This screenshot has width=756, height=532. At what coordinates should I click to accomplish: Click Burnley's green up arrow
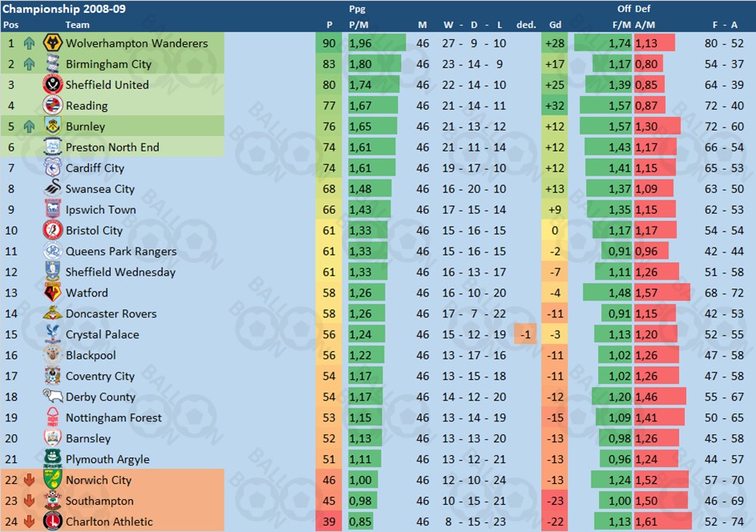click(x=30, y=127)
